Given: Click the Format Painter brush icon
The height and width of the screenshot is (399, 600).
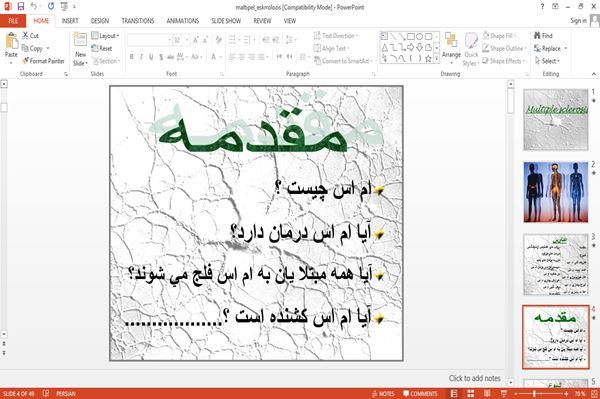Looking at the screenshot, I should coord(25,61).
